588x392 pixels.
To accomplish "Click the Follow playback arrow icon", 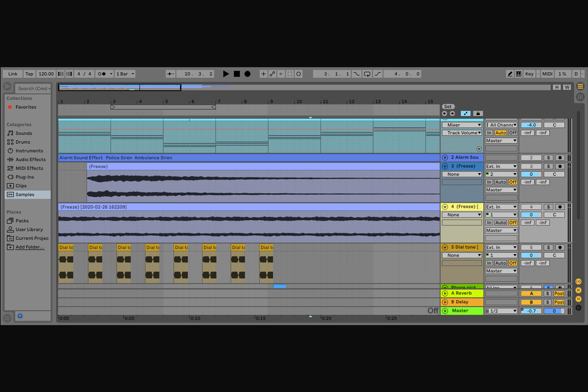I will pos(170,74).
